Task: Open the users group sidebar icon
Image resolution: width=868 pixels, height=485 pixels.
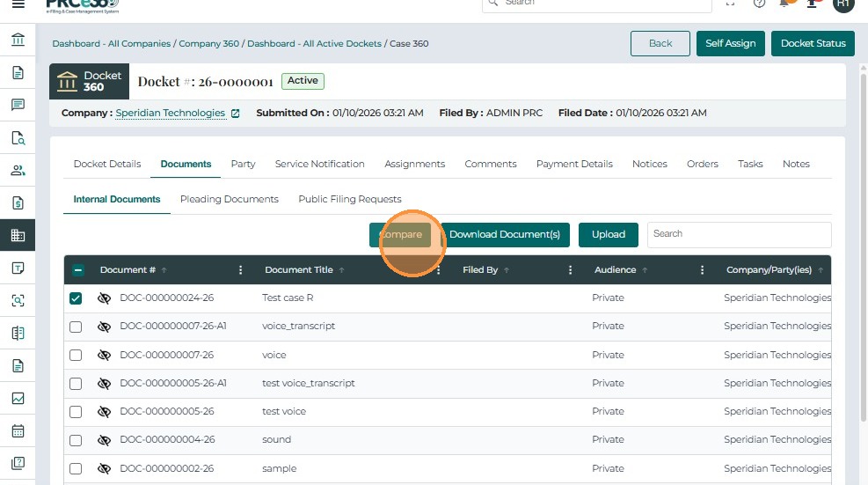Action: 18,170
